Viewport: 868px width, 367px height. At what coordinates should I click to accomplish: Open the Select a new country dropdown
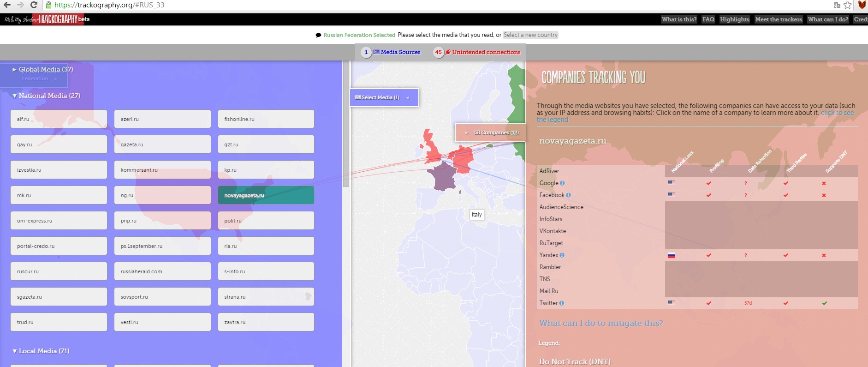point(530,35)
